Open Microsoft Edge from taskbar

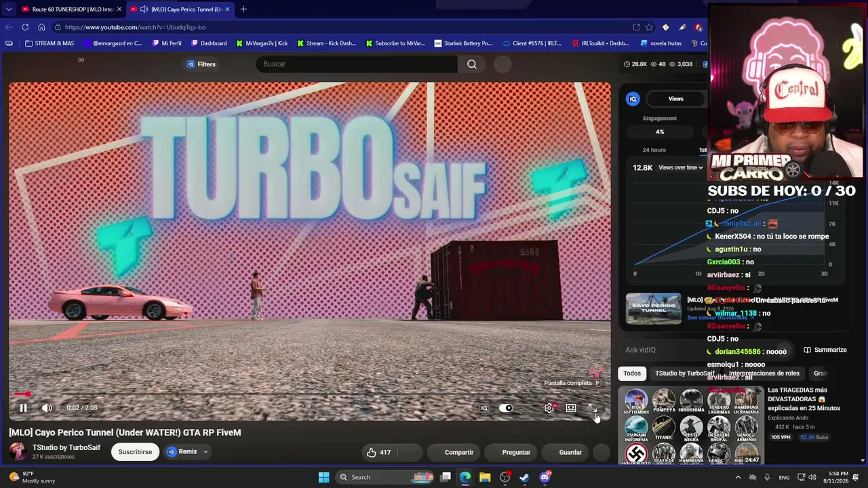tap(465, 477)
